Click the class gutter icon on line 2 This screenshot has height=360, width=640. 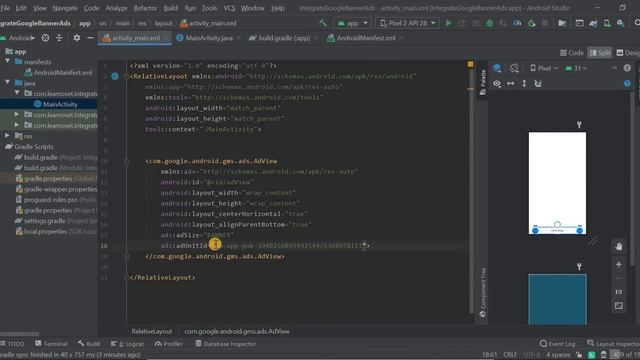(x=115, y=76)
